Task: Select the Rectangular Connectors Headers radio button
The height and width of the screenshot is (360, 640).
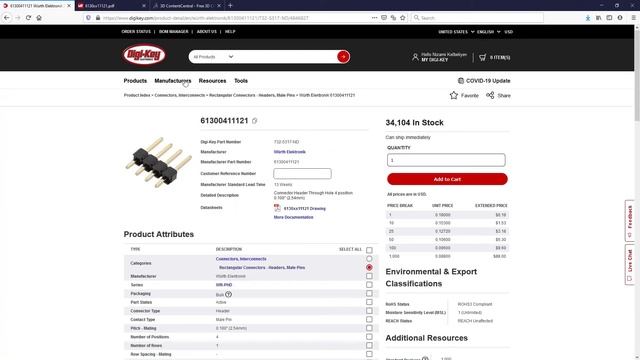Action: [369, 267]
